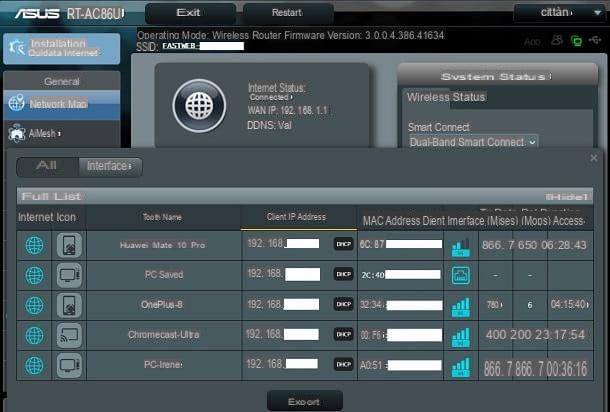This screenshot has width=610, height=412.
Task: Click the WAN IP: 192.168.1.1 text
Action: click(287, 111)
